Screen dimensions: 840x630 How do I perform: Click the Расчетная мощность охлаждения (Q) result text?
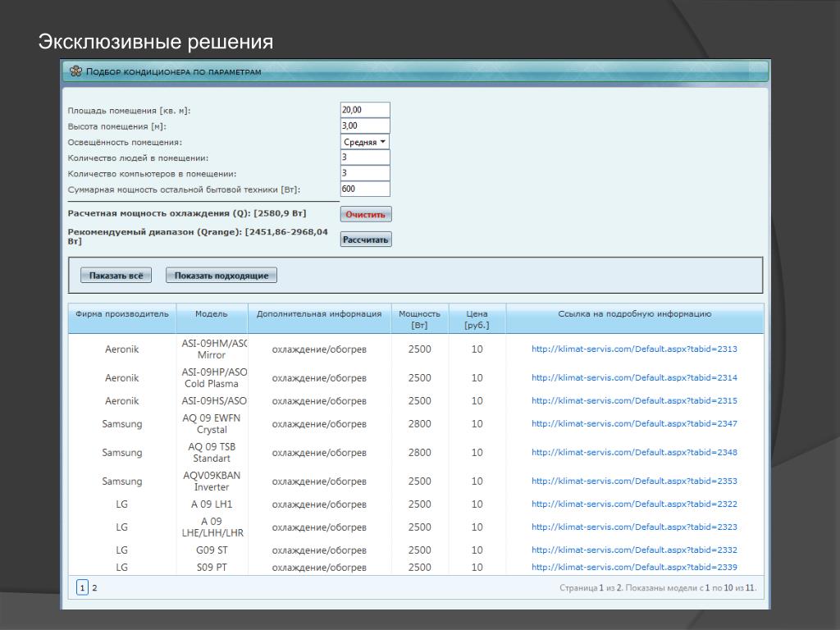(x=187, y=213)
